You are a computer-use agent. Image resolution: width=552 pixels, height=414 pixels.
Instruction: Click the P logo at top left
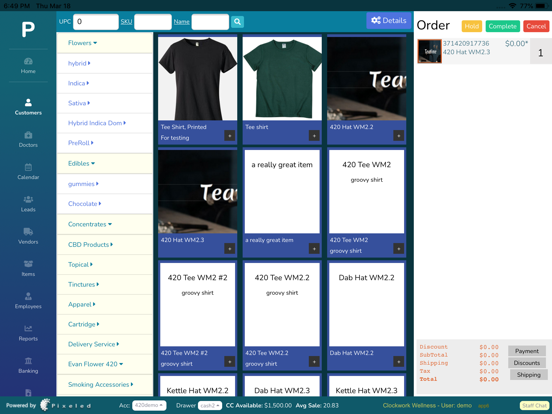tap(28, 30)
